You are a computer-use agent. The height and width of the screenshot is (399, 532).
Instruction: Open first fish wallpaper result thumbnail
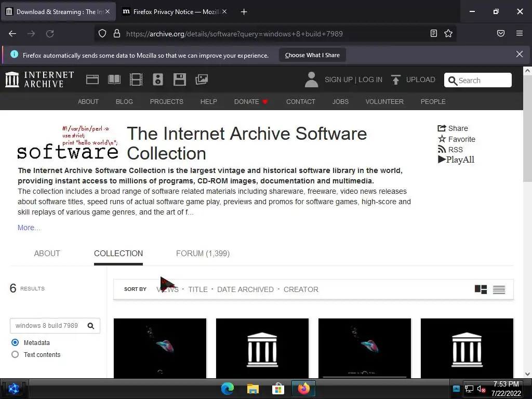pyautogui.click(x=160, y=348)
